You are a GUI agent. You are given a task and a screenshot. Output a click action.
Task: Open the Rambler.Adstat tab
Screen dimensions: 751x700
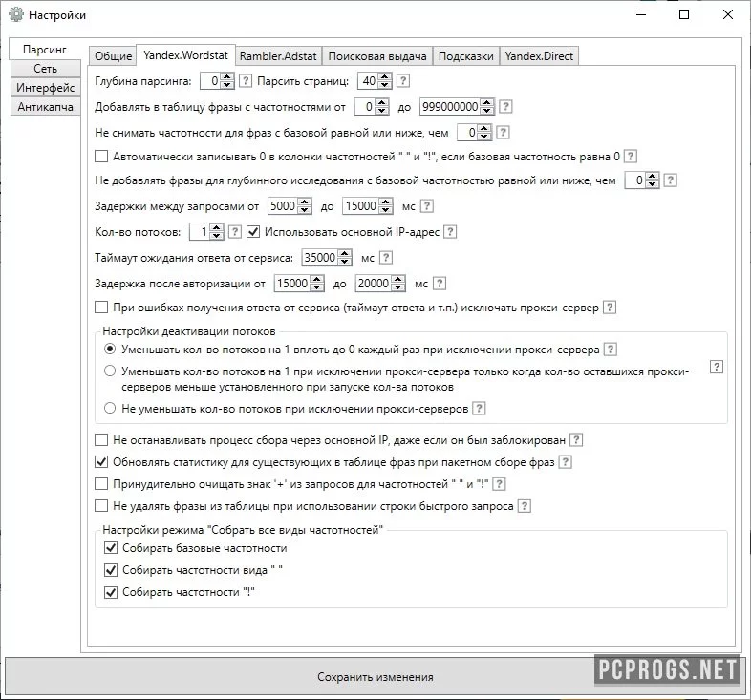[x=278, y=56]
